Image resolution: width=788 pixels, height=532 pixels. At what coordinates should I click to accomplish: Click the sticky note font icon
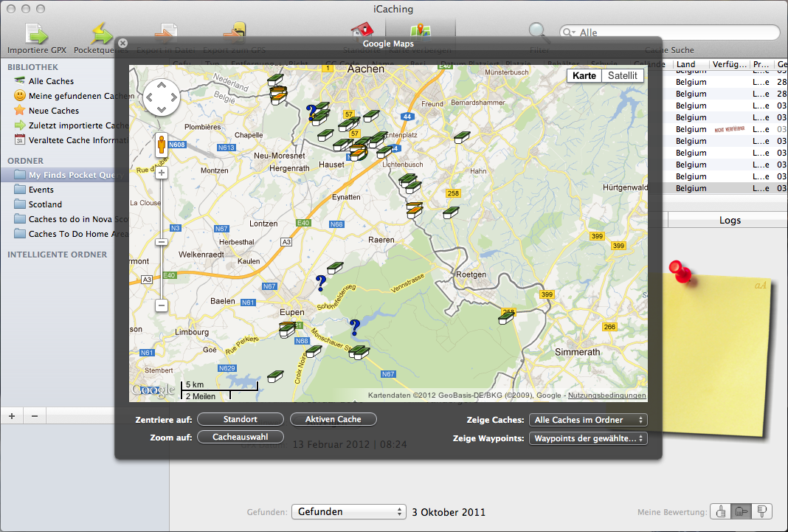tap(761, 286)
